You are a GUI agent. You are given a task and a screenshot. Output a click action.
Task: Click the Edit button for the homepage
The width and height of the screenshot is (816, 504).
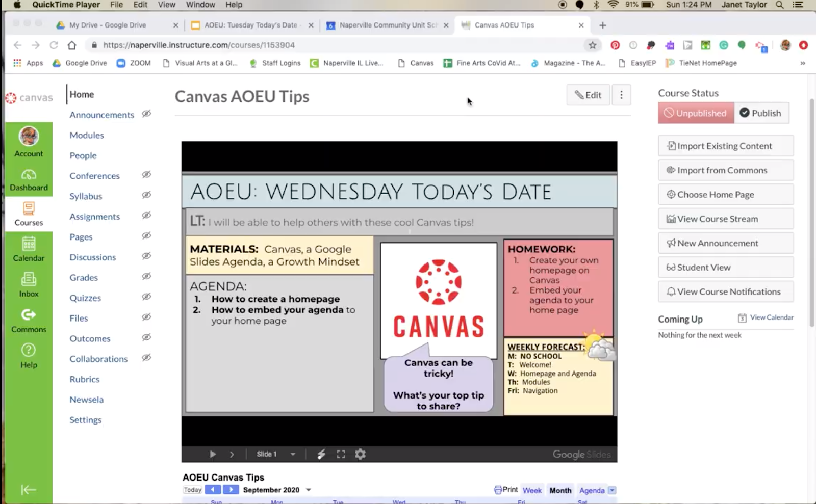(x=588, y=95)
